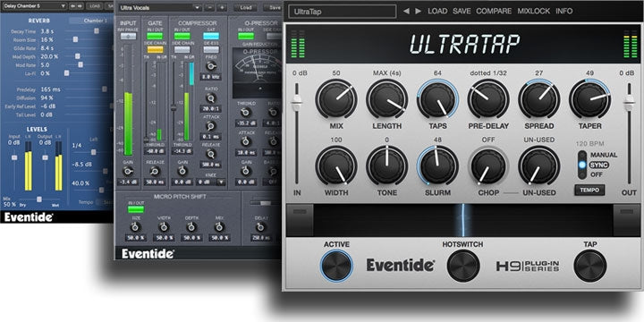Click the LENGTH knob in UltraTap

(x=387, y=99)
